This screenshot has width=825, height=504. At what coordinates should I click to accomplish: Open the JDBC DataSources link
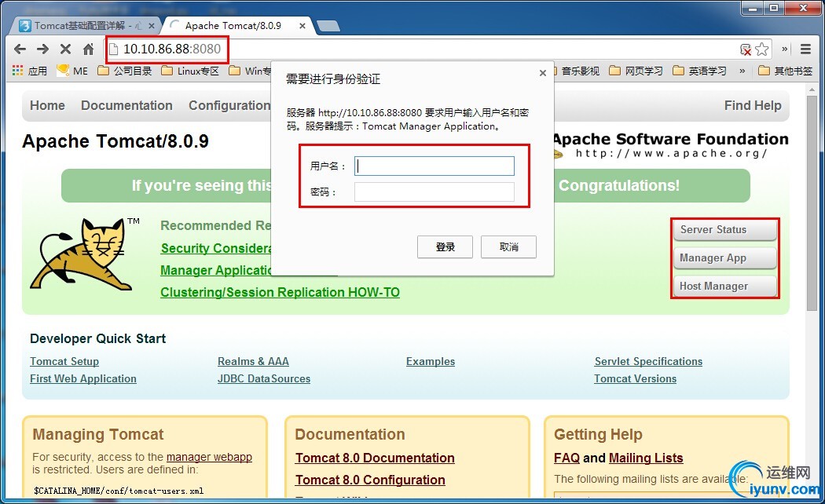click(x=264, y=379)
